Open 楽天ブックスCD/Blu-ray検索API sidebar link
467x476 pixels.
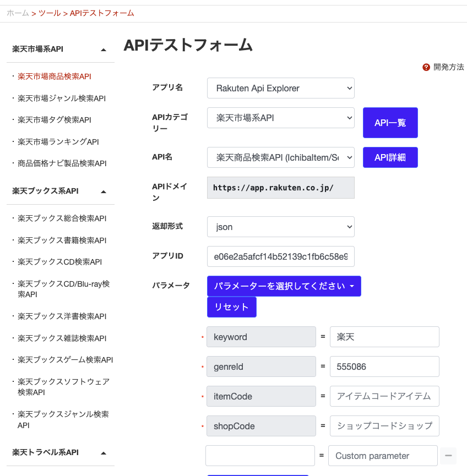(x=63, y=289)
